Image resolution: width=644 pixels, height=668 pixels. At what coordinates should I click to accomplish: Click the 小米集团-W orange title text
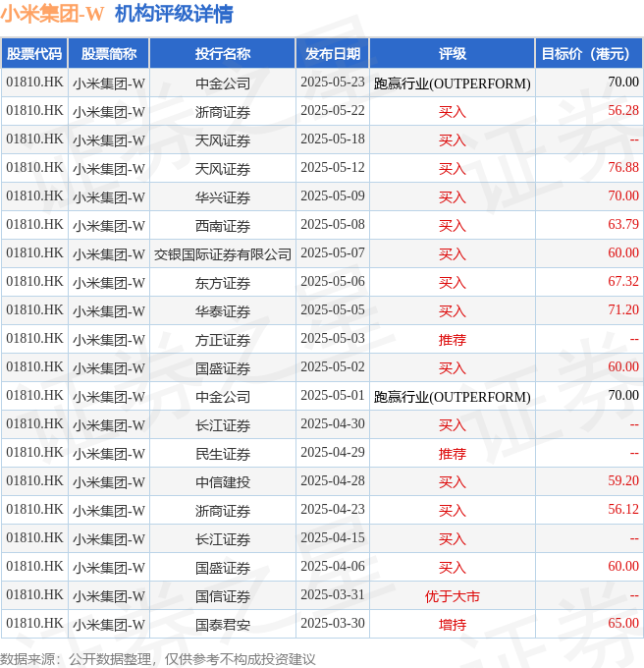(x=52, y=14)
